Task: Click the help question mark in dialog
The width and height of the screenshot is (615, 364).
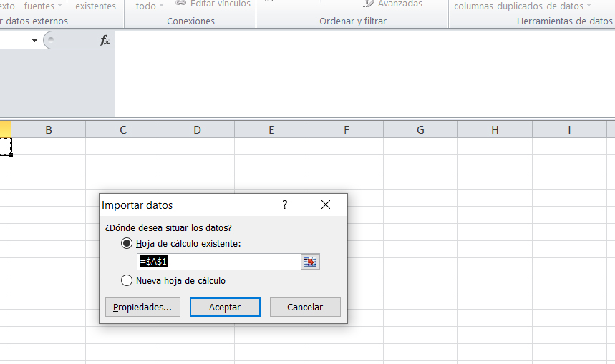Action: (284, 205)
